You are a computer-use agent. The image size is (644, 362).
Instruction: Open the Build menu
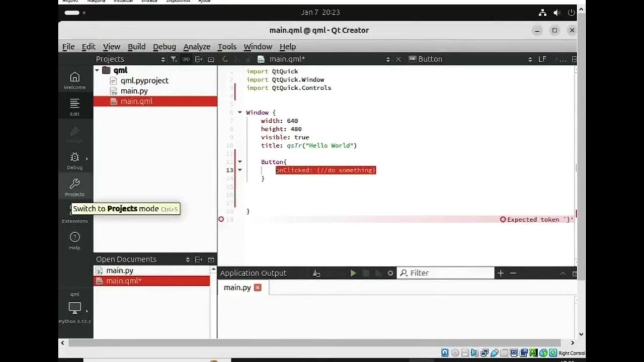136,47
